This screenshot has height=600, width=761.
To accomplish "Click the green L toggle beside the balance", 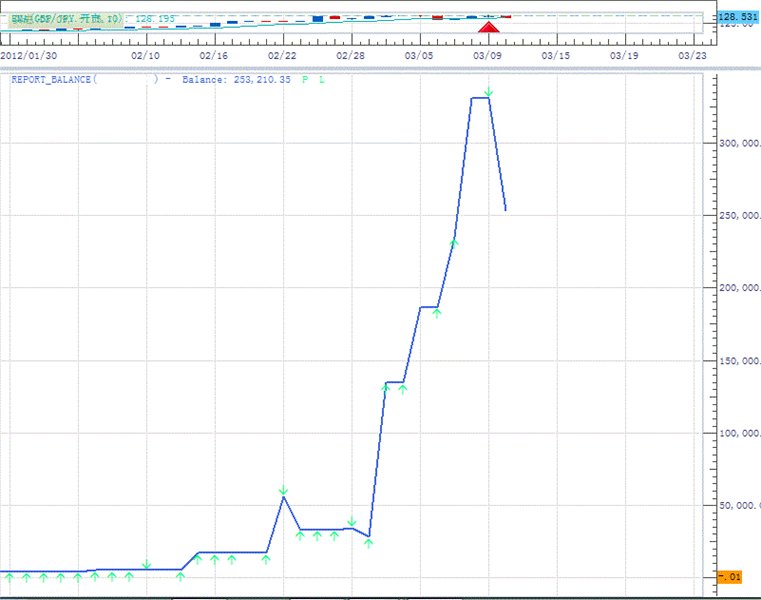I will tap(321, 79).
